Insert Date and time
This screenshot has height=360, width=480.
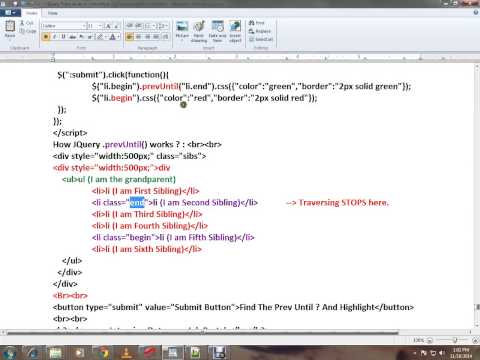[x=217, y=30]
